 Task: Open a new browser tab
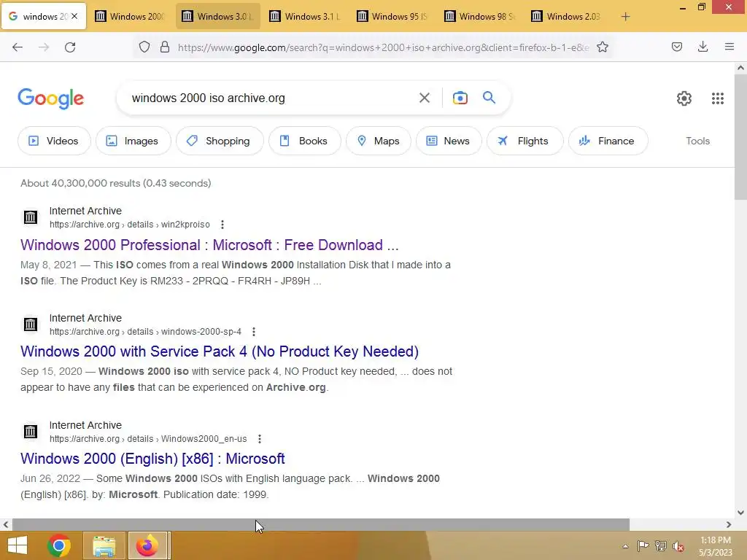pos(625,17)
